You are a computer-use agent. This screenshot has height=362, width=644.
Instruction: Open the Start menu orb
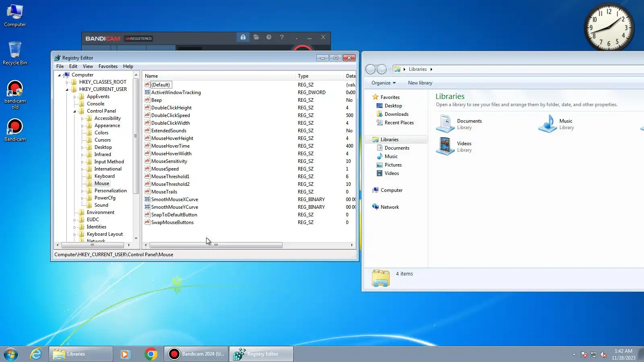pyautogui.click(x=11, y=354)
